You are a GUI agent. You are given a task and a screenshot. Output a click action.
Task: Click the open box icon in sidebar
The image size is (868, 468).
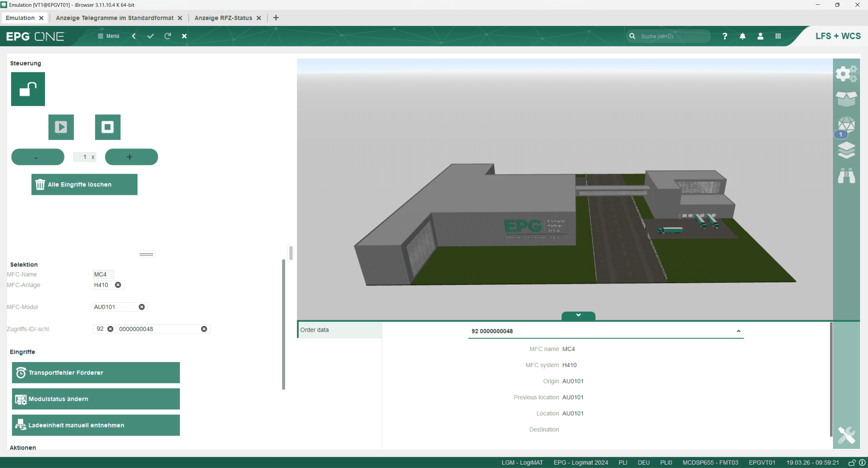click(846, 99)
